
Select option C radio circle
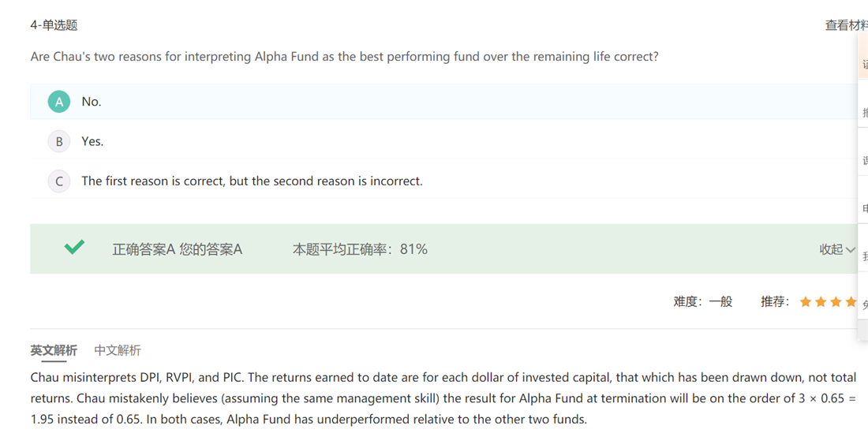pos(59,181)
